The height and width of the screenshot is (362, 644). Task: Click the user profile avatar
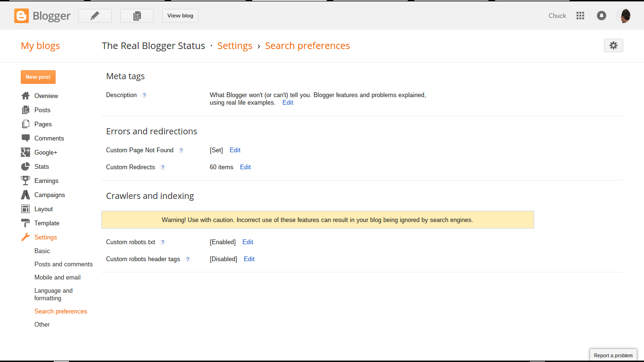pyautogui.click(x=623, y=16)
